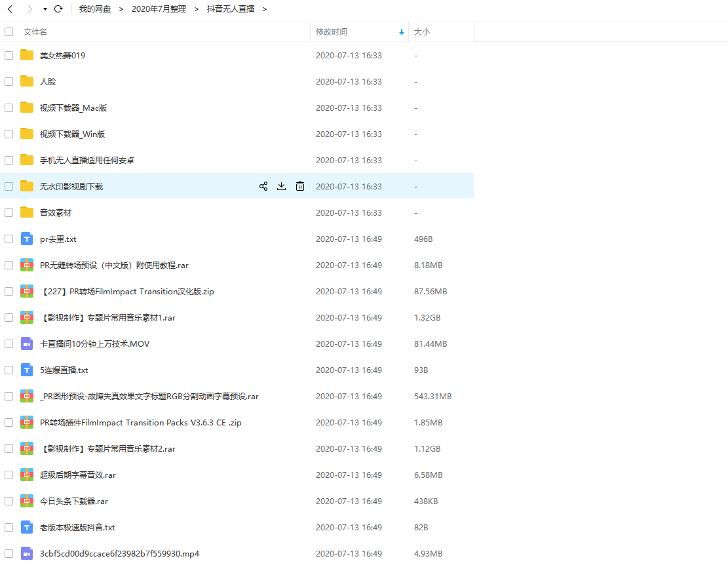Image resolution: width=728 pixels, height=569 pixels.
Task: Click the 1.32GB size value
Action: (x=427, y=318)
